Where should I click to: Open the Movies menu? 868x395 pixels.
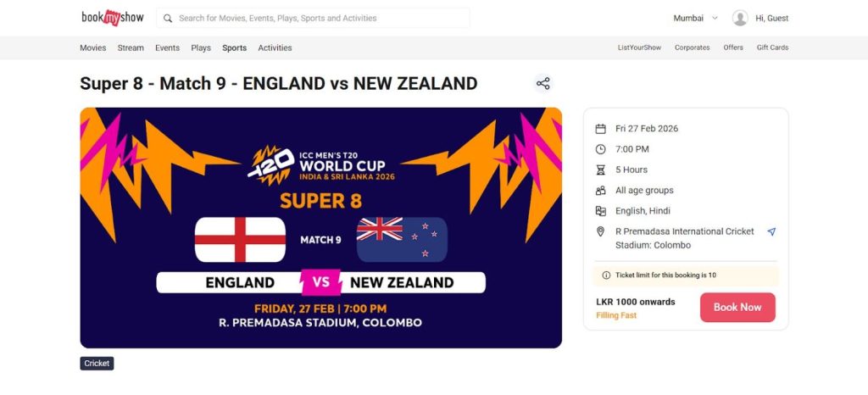tap(93, 48)
